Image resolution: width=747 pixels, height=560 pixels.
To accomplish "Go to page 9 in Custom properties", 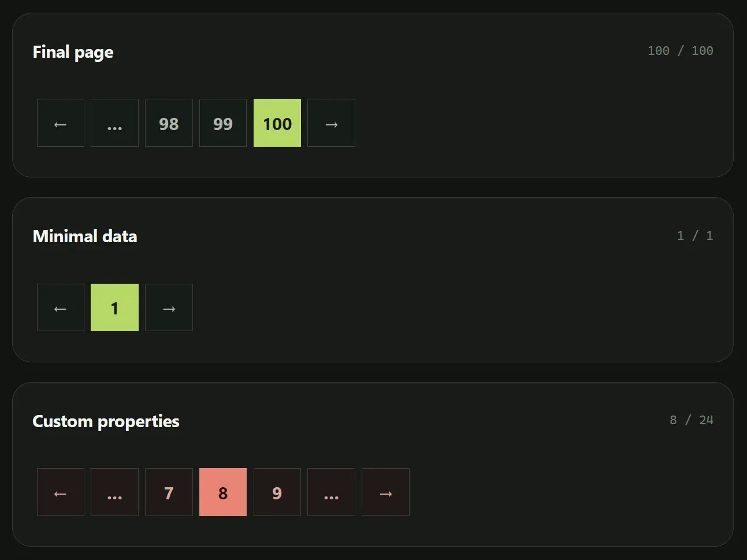I will coord(277,492).
